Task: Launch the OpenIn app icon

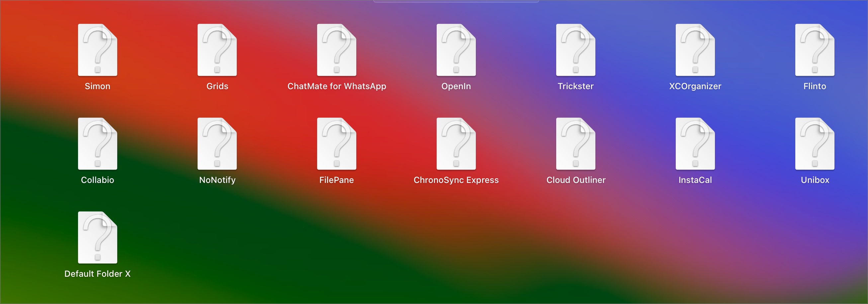Action: (x=456, y=50)
